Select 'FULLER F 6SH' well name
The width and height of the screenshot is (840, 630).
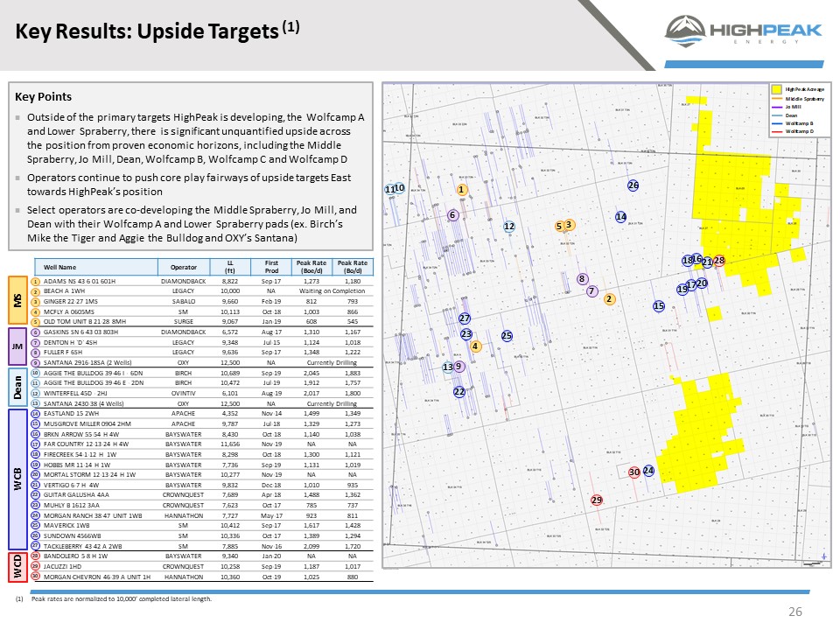(63, 353)
